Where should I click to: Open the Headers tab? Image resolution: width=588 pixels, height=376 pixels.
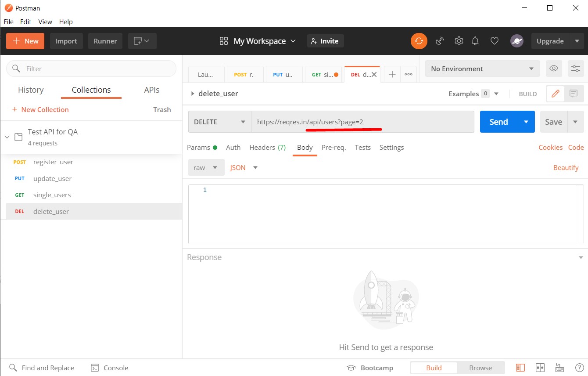click(x=267, y=148)
